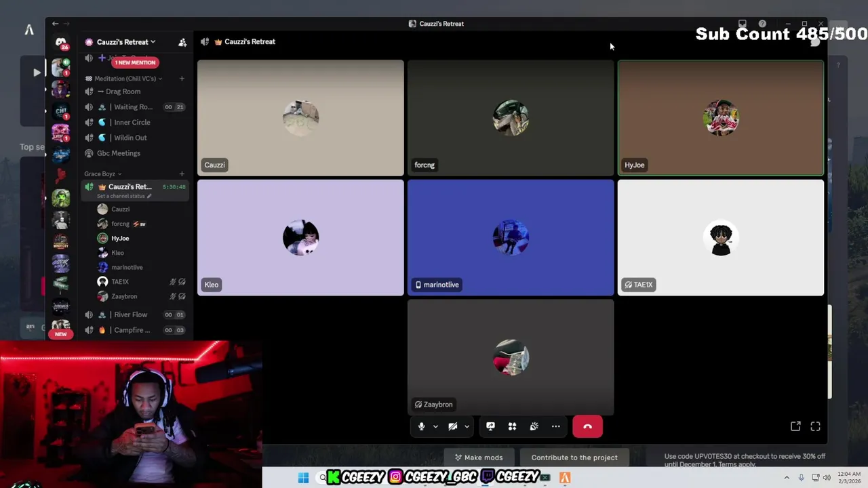Open the more options ellipsis in call bar
The width and height of the screenshot is (868, 488).
(x=556, y=426)
